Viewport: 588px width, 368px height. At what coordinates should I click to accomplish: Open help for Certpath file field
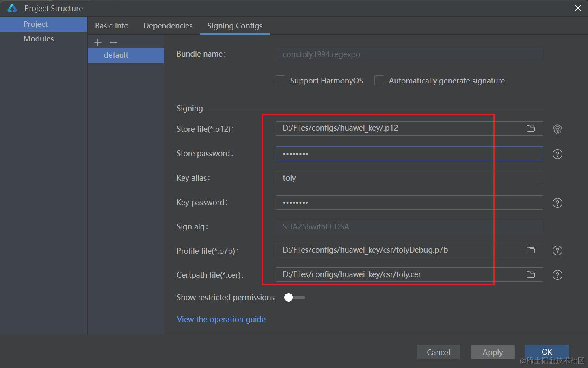pos(557,275)
